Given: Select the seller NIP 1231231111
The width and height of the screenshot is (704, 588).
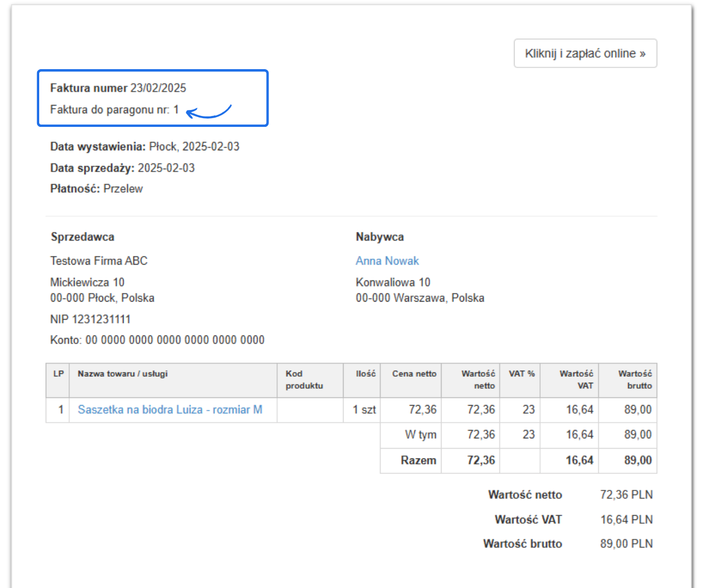Looking at the screenshot, I should (x=90, y=319).
